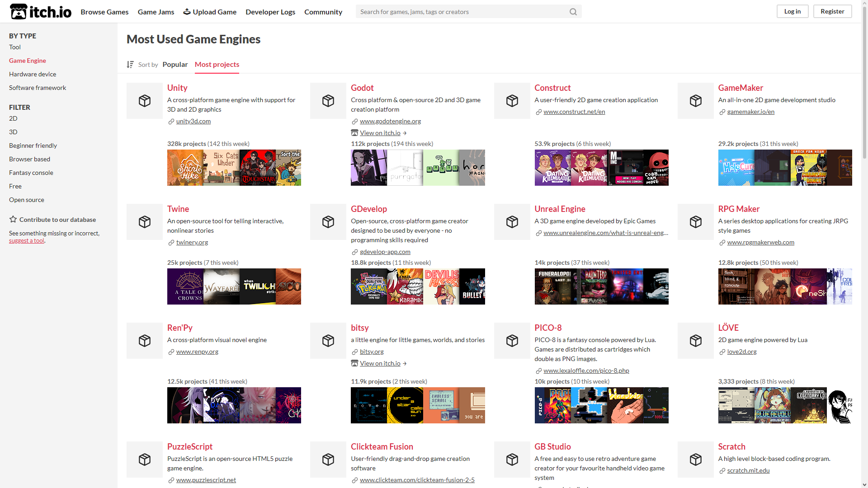Click the PICO-8 engine cube icon
This screenshot has height=488, width=868.
coord(512,341)
